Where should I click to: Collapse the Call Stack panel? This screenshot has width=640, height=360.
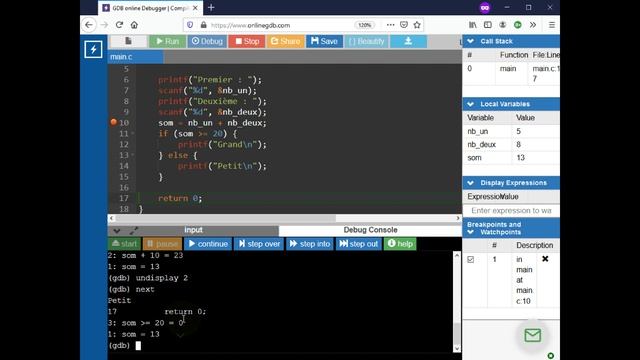tap(470, 41)
